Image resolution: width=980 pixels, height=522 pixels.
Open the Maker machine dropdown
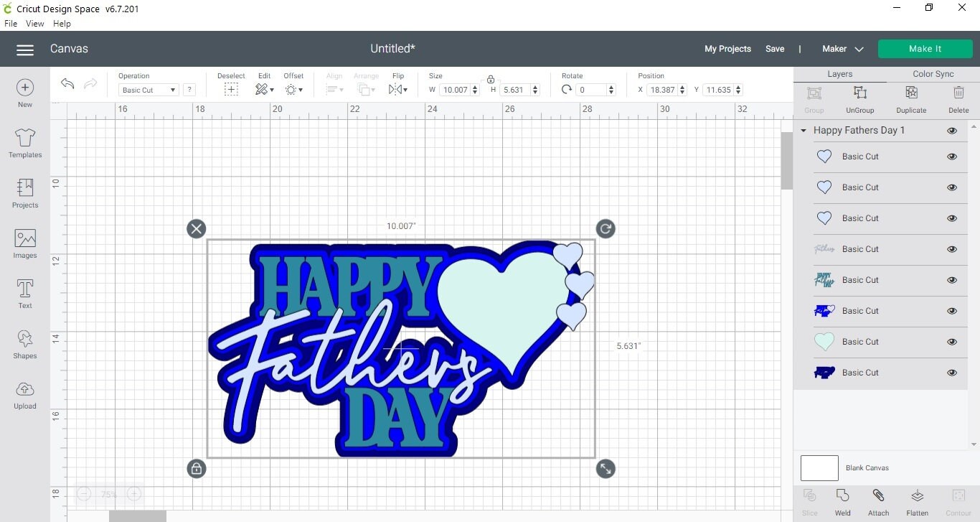coord(842,49)
